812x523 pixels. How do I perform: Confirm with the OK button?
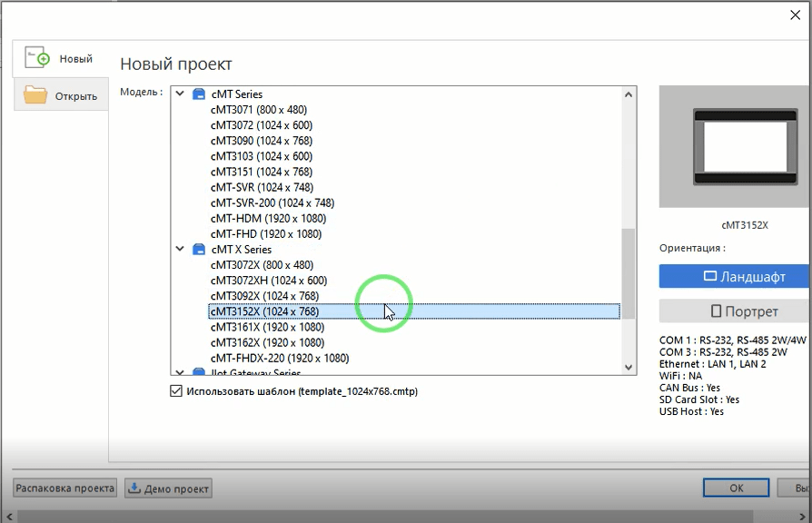click(736, 488)
